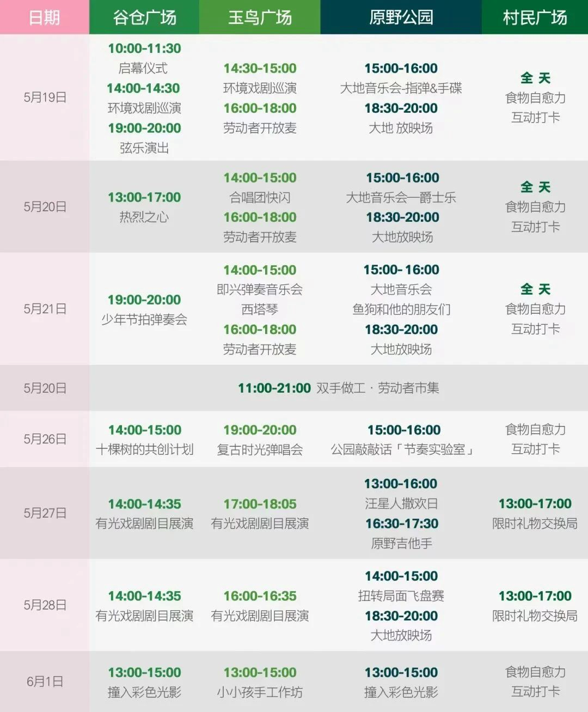Click the 扭转局面飞盘赛 entry
The width and height of the screenshot is (588, 712).
[x=401, y=596]
